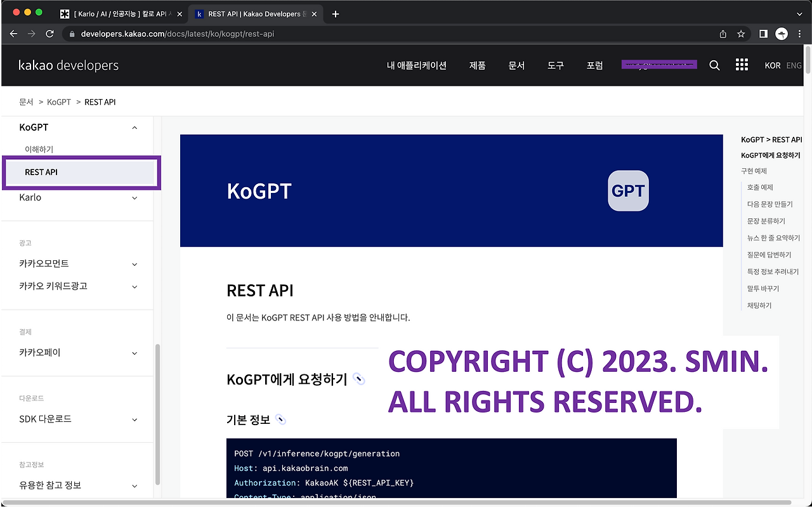Click the Authorization: KakaoAK line
The height and width of the screenshot is (507, 812).
(324, 483)
